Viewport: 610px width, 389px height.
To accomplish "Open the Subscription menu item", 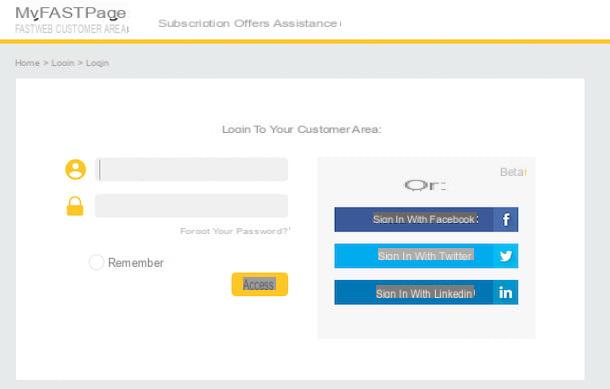I will (194, 23).
